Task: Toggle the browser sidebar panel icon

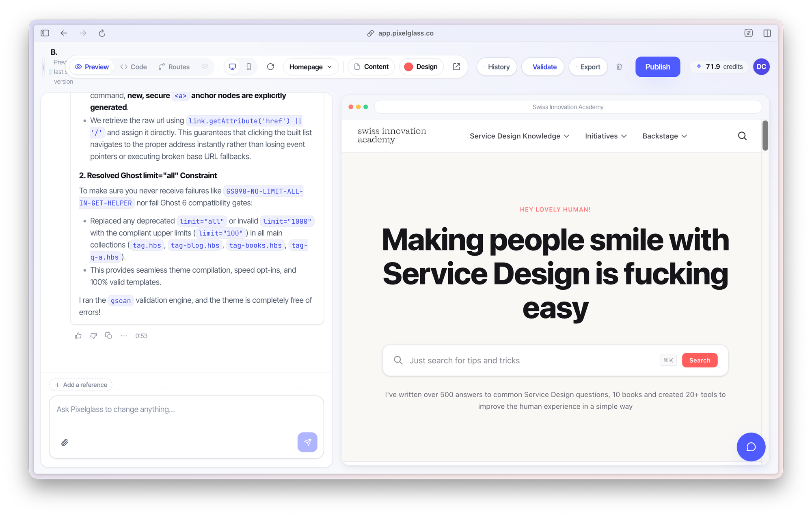Action: click(x=45, y=33)
